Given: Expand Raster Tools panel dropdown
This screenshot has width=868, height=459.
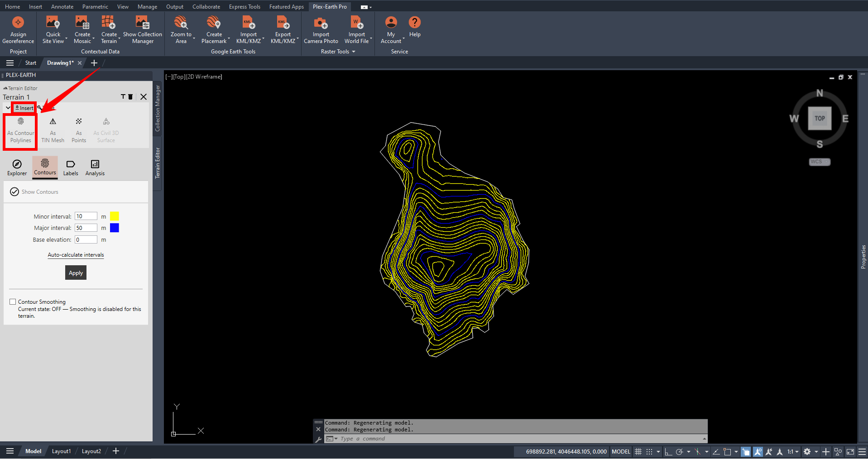Looking at the screenshot, I should click(x=354, y=52).
